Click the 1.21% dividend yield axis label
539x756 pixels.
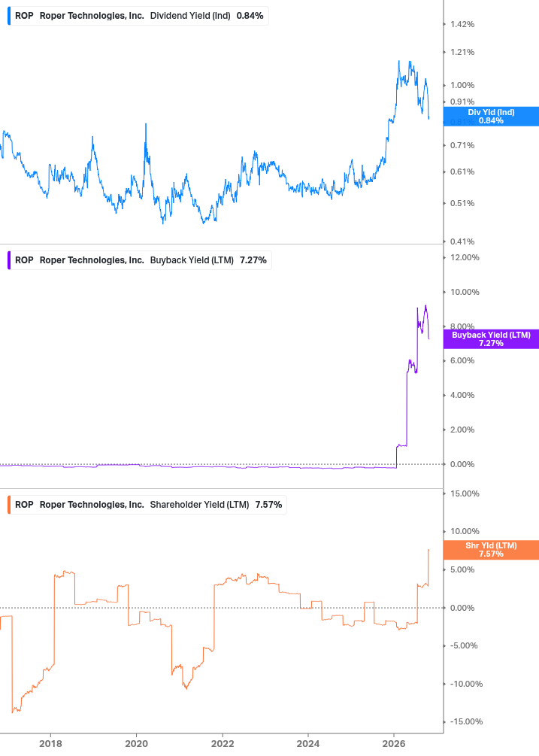click(462, 52)
